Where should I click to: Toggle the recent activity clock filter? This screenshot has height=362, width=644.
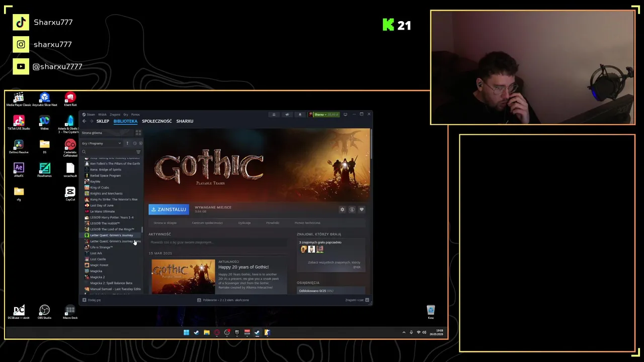[134, 143]
